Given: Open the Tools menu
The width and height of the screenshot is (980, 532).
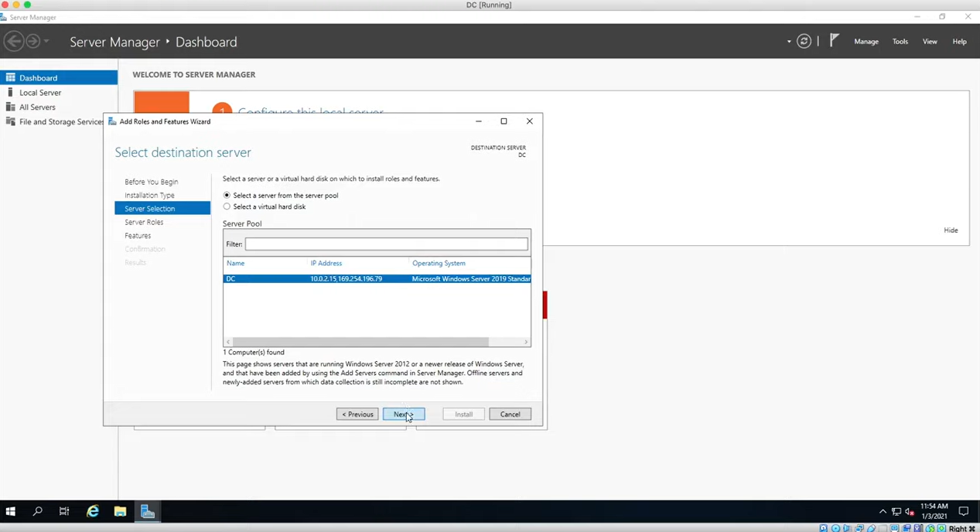Looking at the screenshot, I should 900,42.
